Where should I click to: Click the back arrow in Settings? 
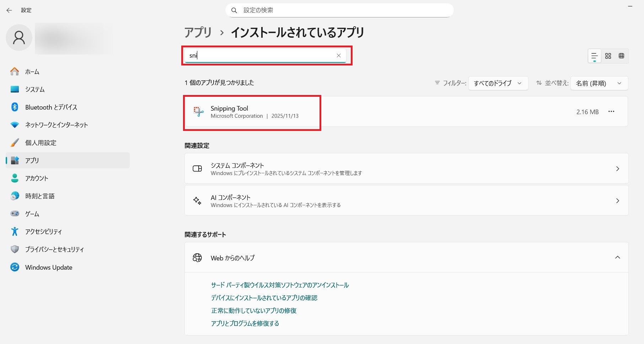click(x=9, y=10)
